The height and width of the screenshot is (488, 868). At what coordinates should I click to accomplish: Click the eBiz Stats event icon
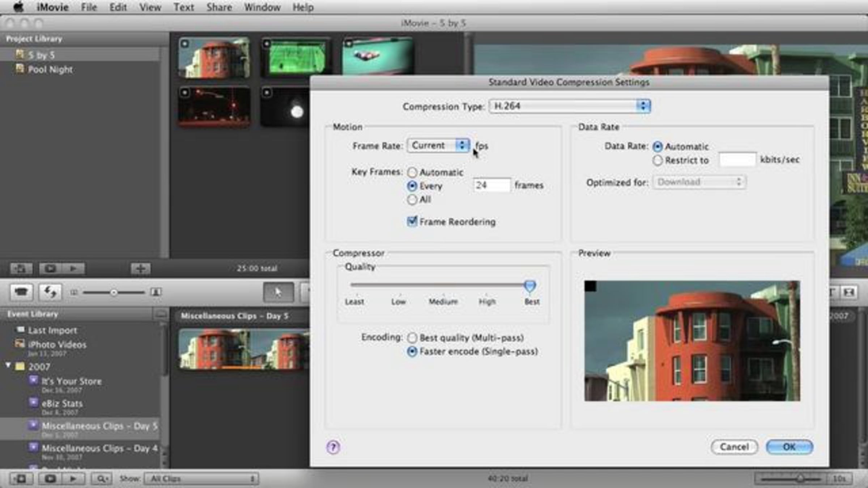pos(34,402)
